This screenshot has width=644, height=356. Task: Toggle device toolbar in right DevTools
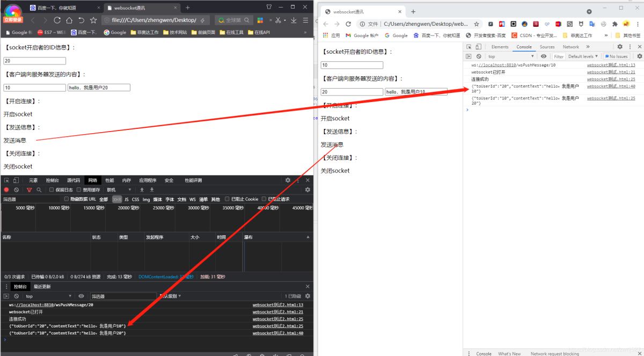coord(478,47)
